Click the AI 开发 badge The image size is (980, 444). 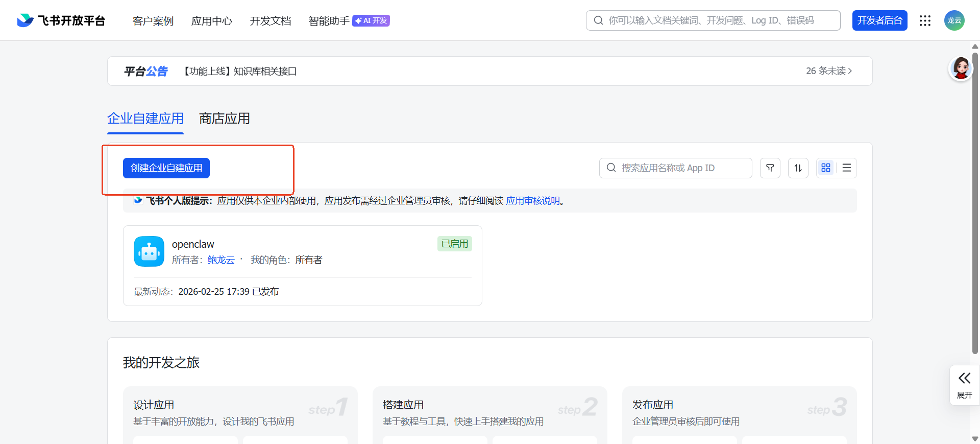click(371, 20)
